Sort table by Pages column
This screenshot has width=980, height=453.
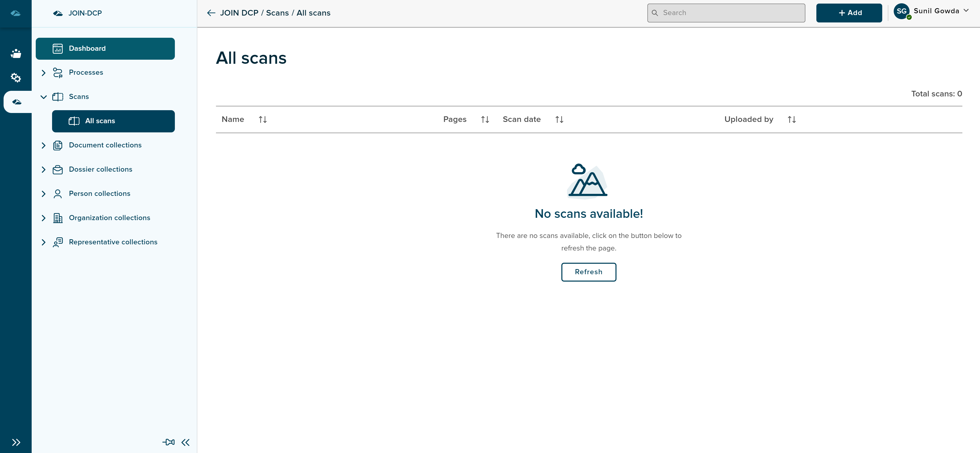[485, 119]
